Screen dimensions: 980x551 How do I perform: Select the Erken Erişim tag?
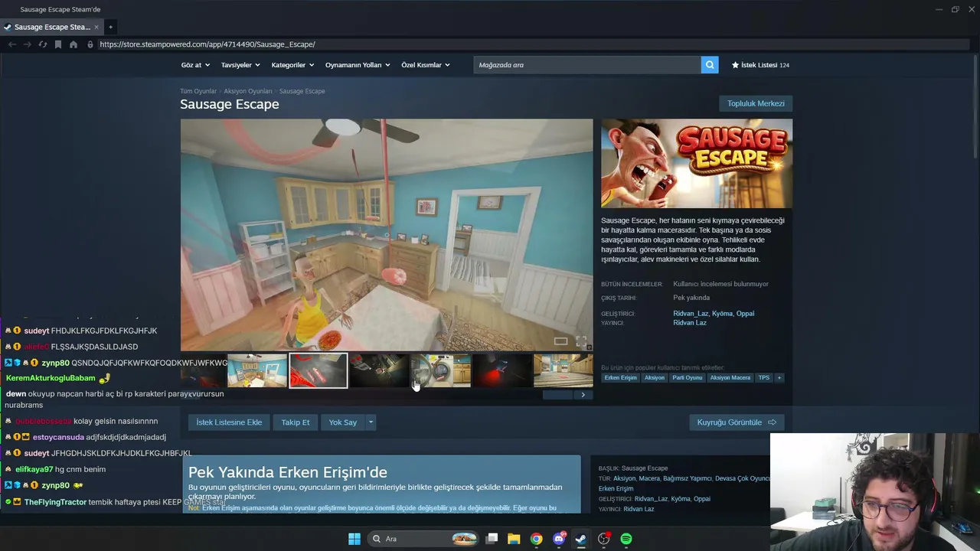coord(620,377)
